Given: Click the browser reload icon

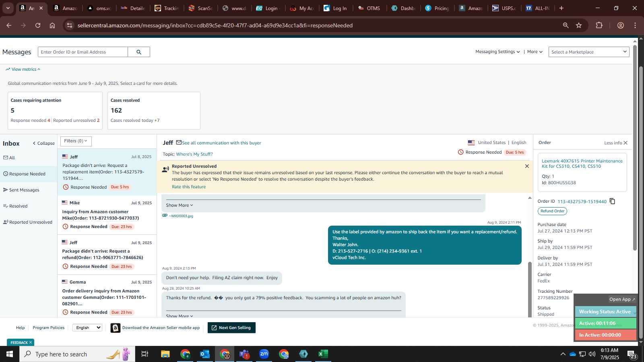Looking at the screenshot, I should click(x=38, y=25).
